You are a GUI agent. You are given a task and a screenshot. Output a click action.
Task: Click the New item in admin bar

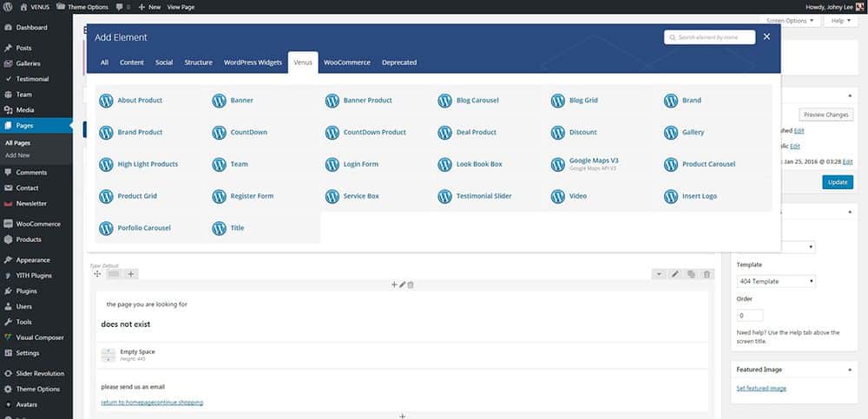click(149, 7)
